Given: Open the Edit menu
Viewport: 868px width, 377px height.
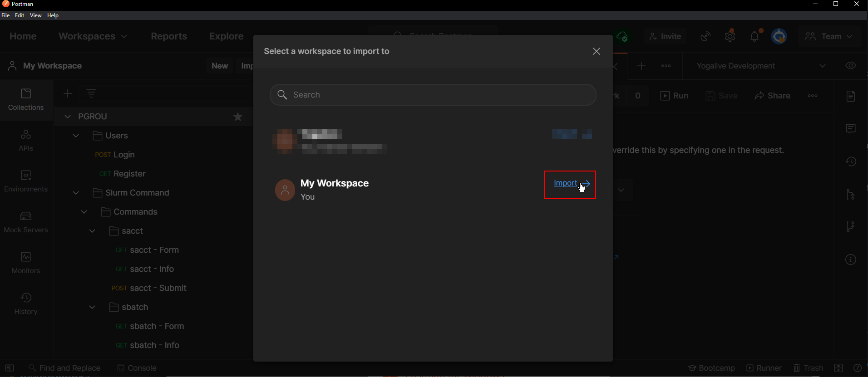Looking at the screenshot, I should coord(20,15).
